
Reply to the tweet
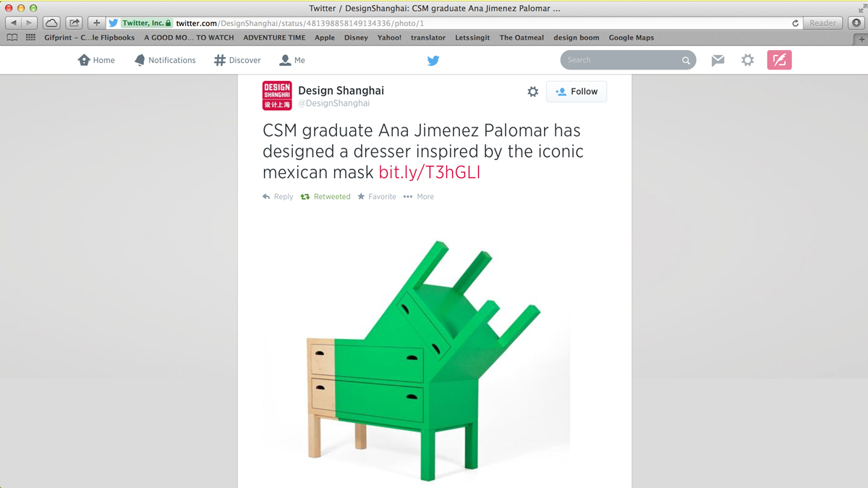pyautogui.click(x=278, y=197)
